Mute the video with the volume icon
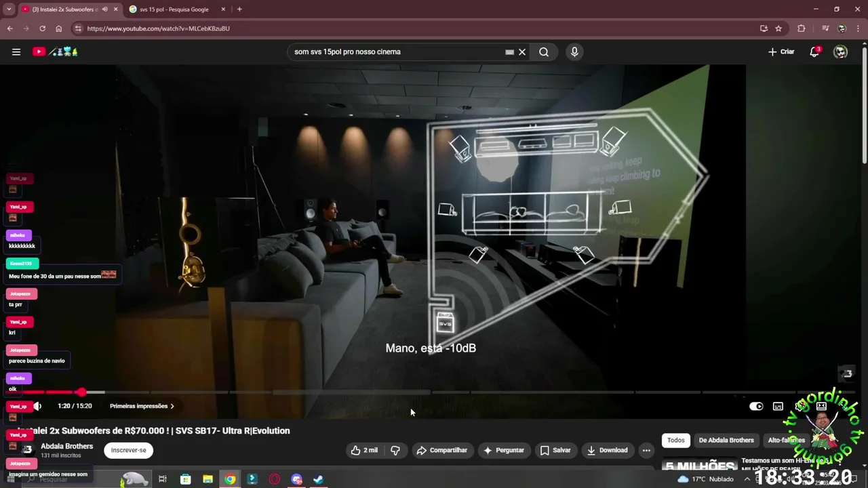The height and width of the screenshot is (488, 868). [38, 406]
